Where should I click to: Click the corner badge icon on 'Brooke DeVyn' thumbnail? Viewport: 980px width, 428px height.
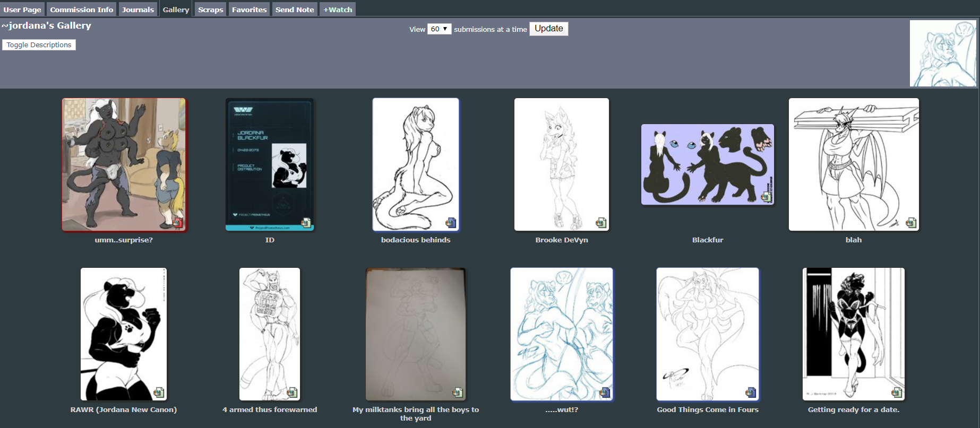(601, 223)
